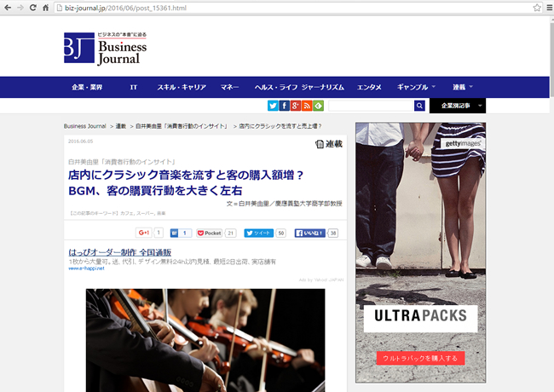This screenshot has width=554, height=392.
Task: Expand the ギャンブル dropdown menu
Action: point(417,87)
